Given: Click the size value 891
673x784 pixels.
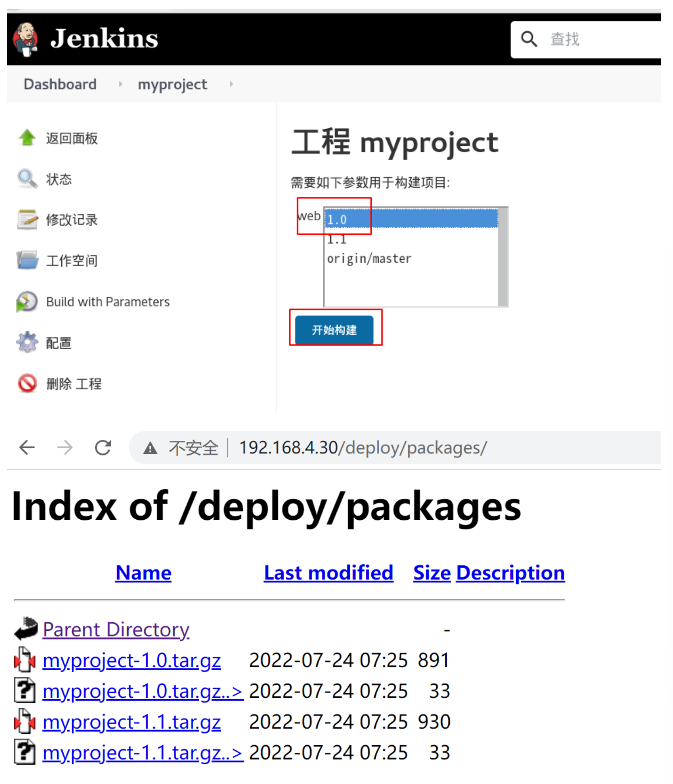Looking at the screenshot, I should click(x=434, y=660).
